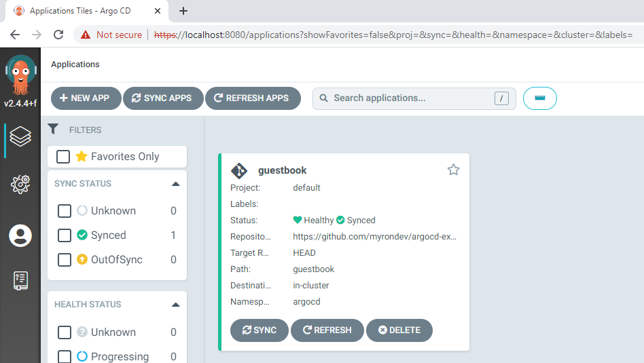Open User Info icon in sidebar
The height and width of the screenshot is (363, 644).
point(20,235)
